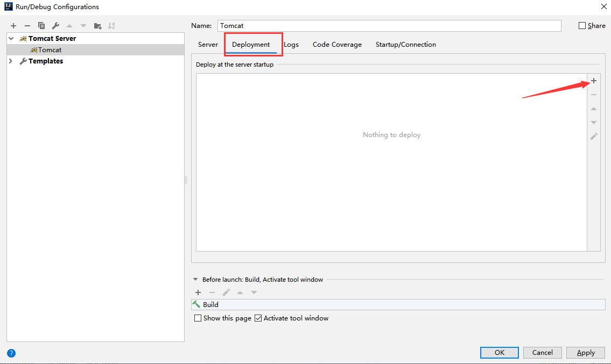Create new folder for configurations

97,26
